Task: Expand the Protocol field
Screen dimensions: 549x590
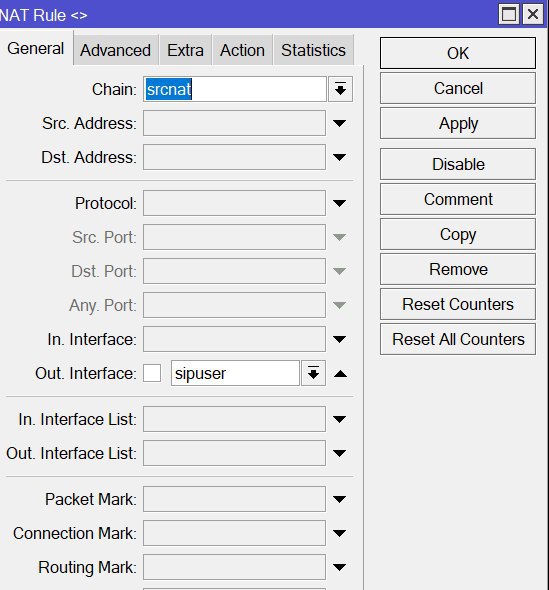Action: [x=339, y=203]
